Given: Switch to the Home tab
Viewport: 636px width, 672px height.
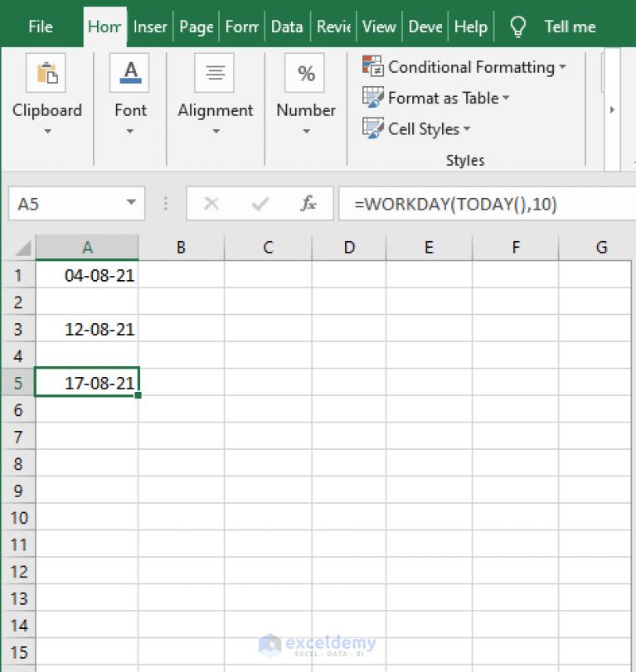Looking at the screenshot, I should (x=104, y=27).
